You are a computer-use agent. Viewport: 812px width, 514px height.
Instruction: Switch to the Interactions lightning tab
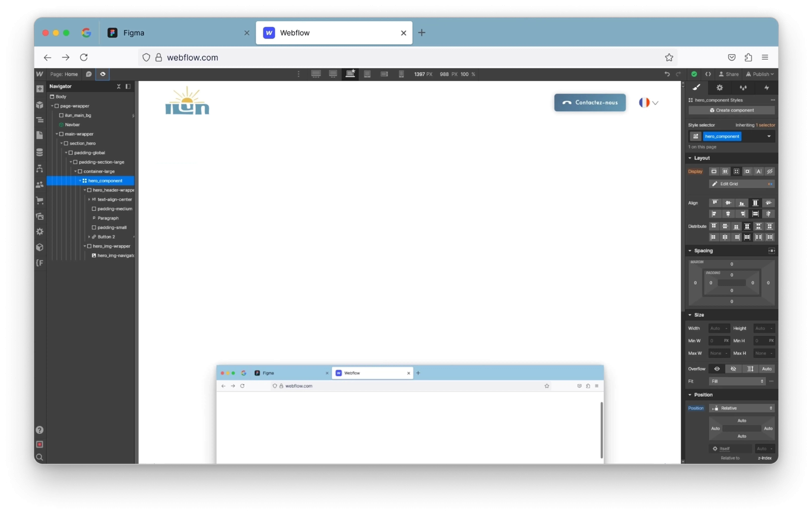point(767,88)
